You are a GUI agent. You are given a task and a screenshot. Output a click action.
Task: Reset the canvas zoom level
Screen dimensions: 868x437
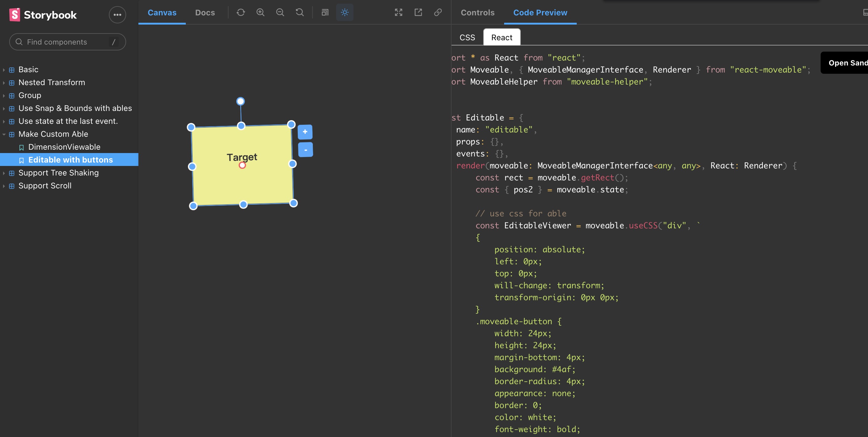pyautogui.click(x=300, y=13)
